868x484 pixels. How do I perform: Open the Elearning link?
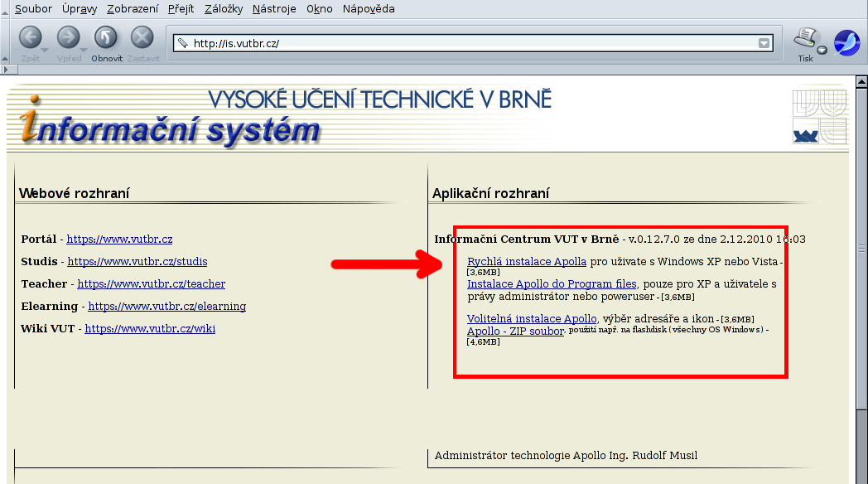tap(167, 307)
